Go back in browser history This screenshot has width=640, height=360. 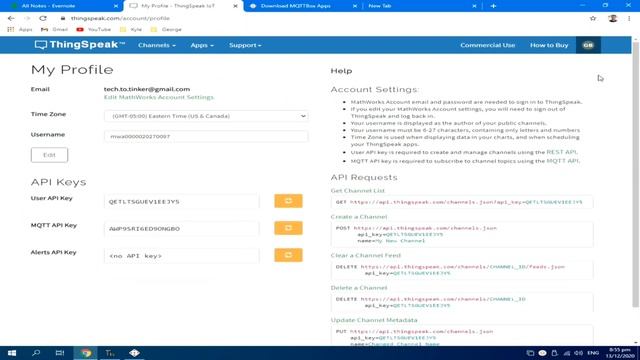click(x=11, y=18)
